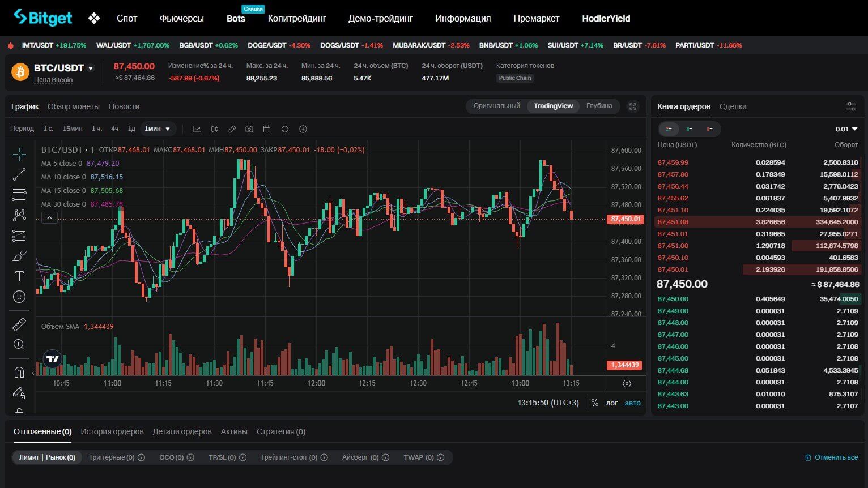Click the fullscreen chart icon
The width and height of the screenshot is (868, 488).
click(x=633, y=106)
